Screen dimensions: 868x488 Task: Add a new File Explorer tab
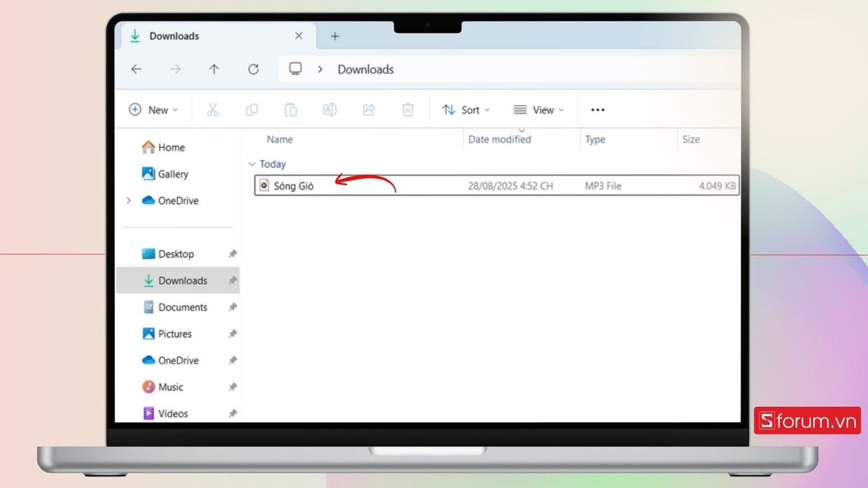[x=335, y=36]
